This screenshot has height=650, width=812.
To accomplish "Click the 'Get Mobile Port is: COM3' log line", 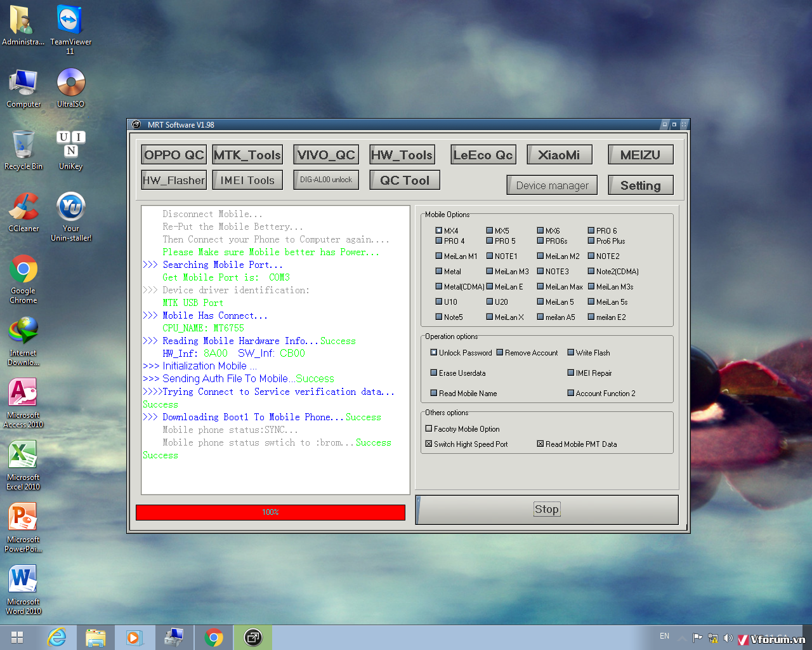I will click(226, 277).
